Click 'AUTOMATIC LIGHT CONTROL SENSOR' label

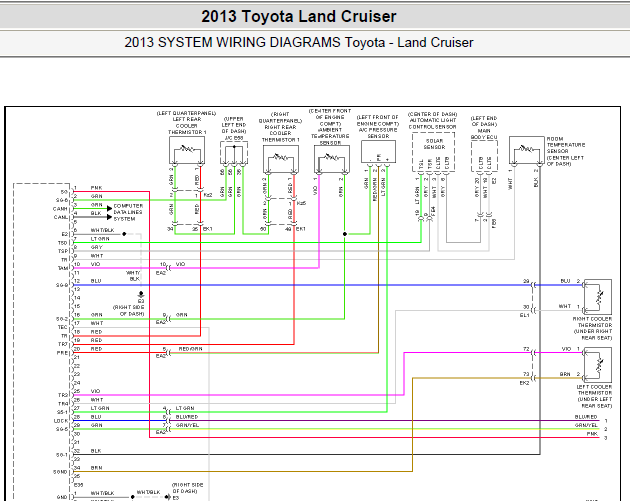pyautogui.click(x=432, y=121)
